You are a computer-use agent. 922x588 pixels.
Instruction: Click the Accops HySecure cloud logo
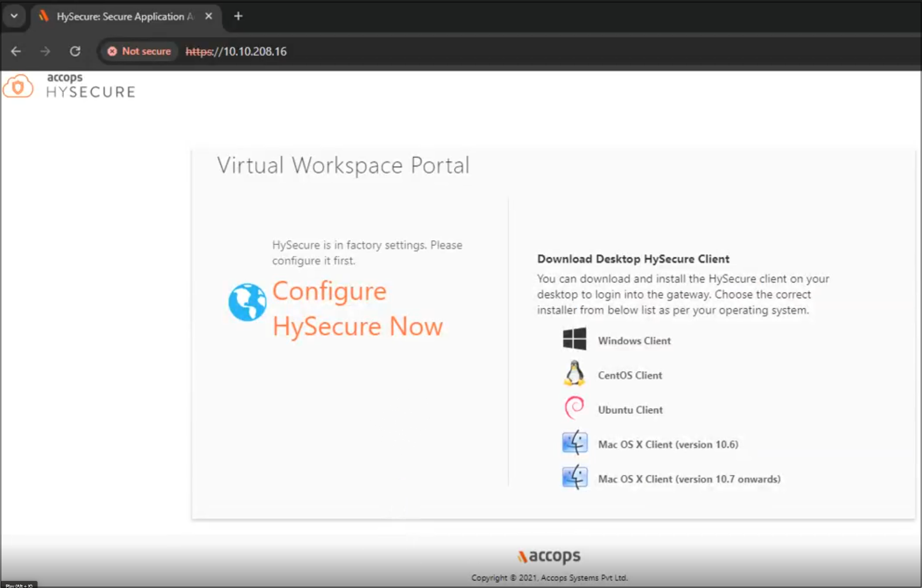18,87
